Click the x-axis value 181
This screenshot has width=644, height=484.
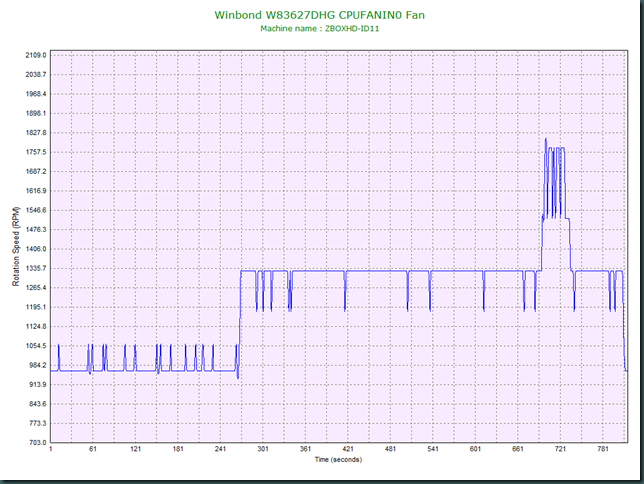click(x=178, y=449)
